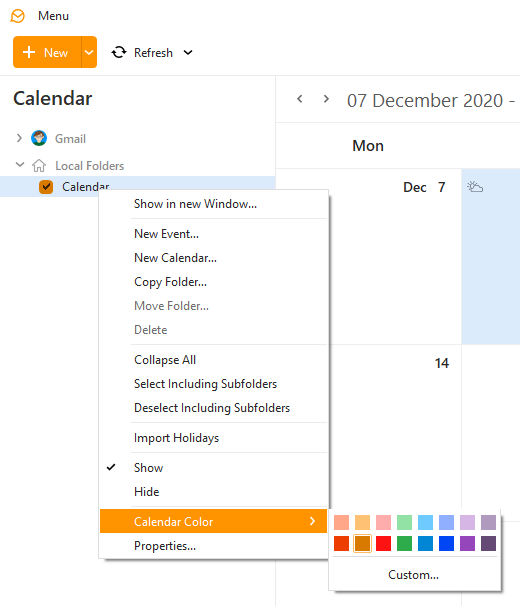Go to previous period with left arrow
The image size is (520, 606).
pyautogui.click(x=300, y=99)
